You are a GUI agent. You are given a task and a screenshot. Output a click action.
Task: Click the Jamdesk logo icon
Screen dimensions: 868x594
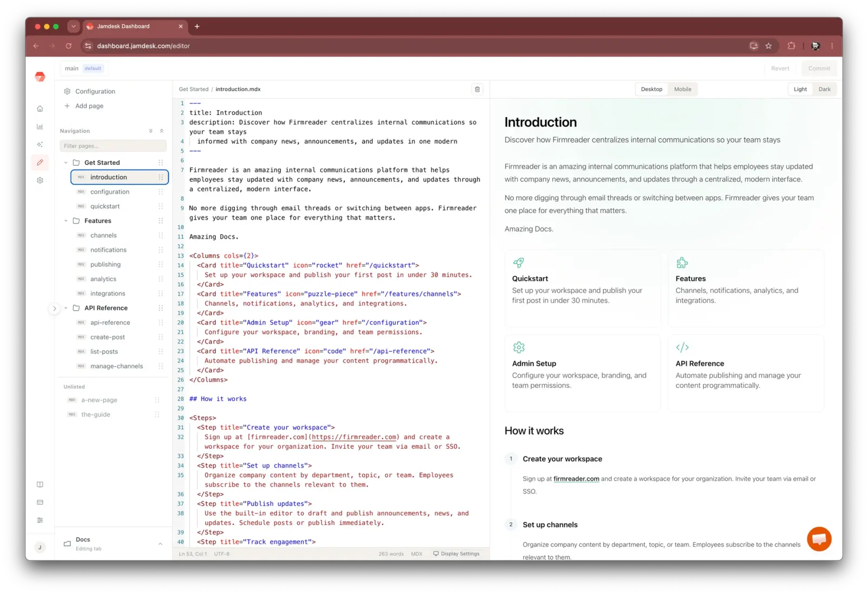[40, 76]
